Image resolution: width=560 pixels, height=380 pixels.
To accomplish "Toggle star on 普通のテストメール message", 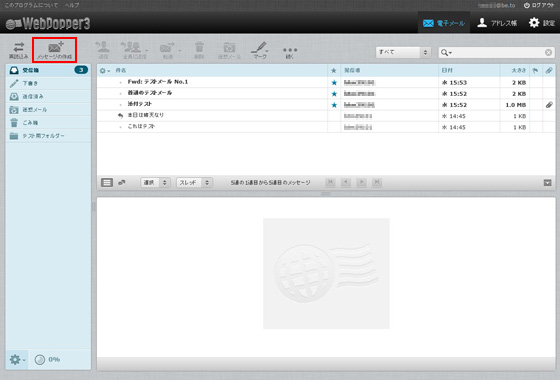I will tap(334, 94).
